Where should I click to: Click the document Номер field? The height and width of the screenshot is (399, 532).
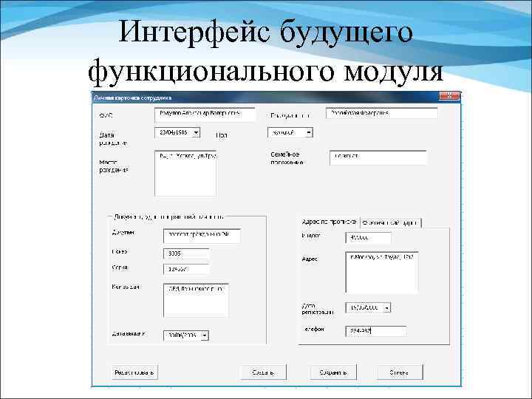[x=186, y=253]
